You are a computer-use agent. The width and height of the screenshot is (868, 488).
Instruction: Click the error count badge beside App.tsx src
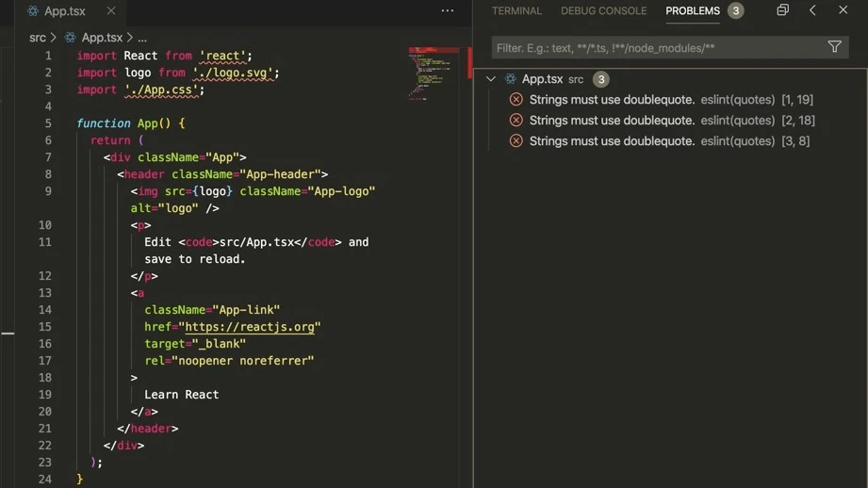pyautogui.click(x=600, y=79)
